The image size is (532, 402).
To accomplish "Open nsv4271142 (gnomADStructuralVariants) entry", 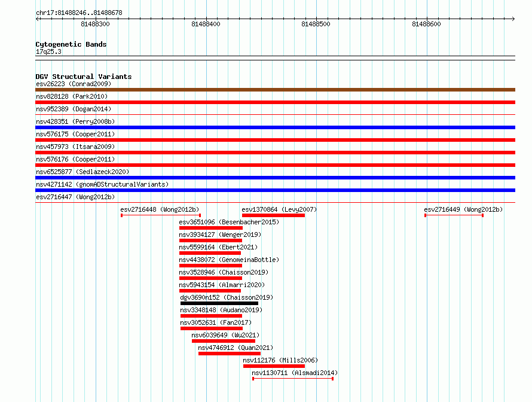I will 102,184.
